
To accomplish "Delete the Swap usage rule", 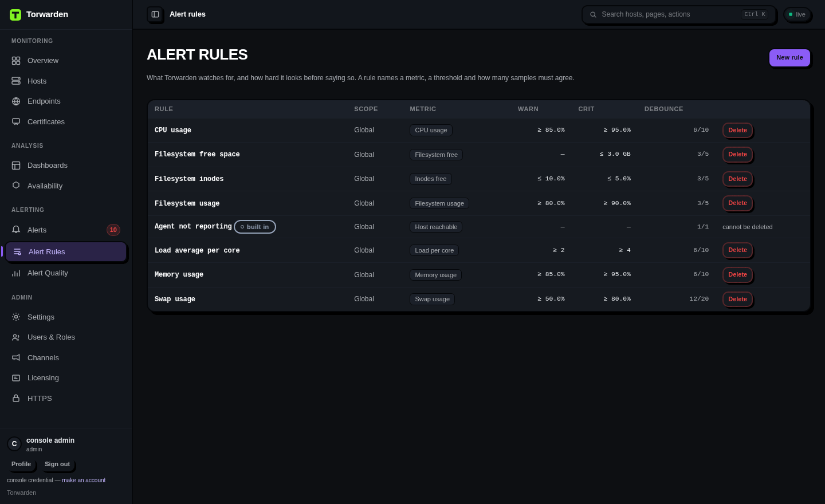I will pos(737,300).
